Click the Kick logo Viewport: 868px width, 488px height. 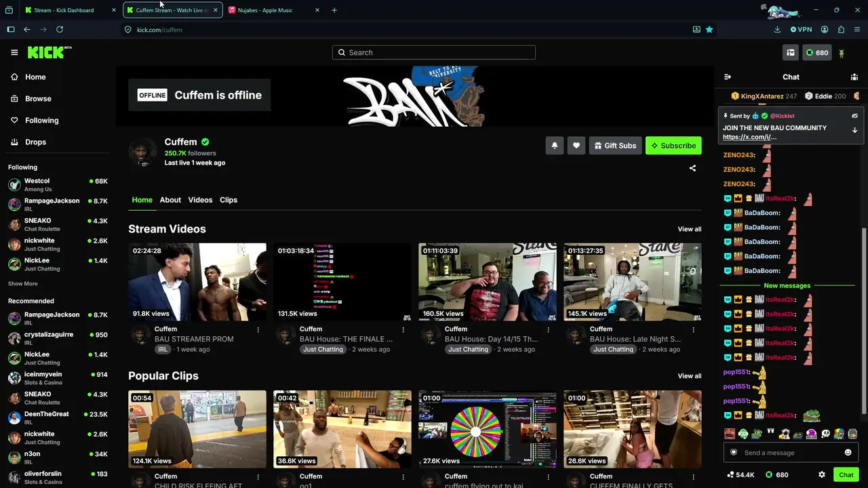point(49,52)
